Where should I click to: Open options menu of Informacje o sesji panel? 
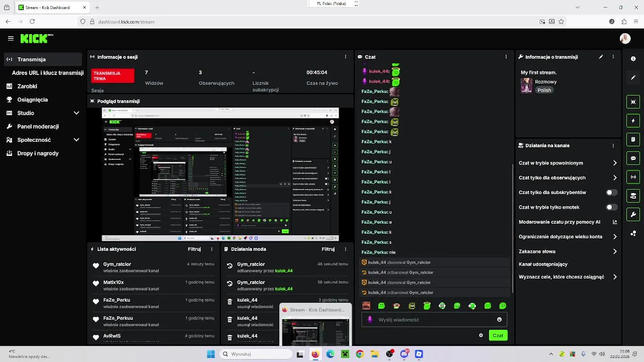click(x=345, y=57)
